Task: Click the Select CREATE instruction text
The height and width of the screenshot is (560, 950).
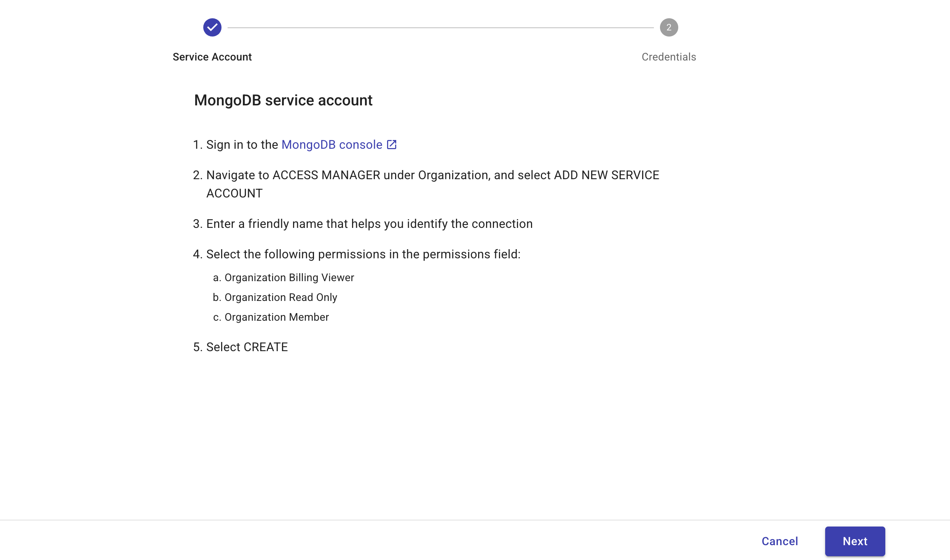Action: pyautogui.click(x=240, y=346)
